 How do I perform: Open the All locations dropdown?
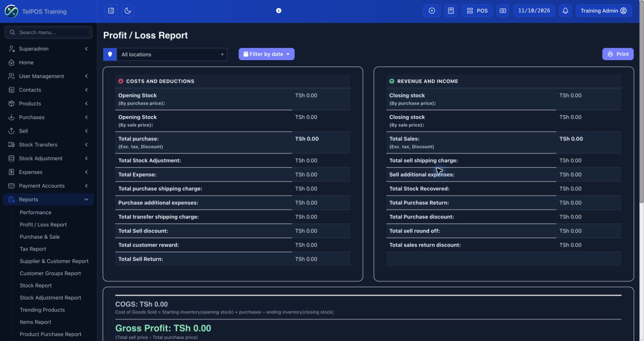point(172,54)
